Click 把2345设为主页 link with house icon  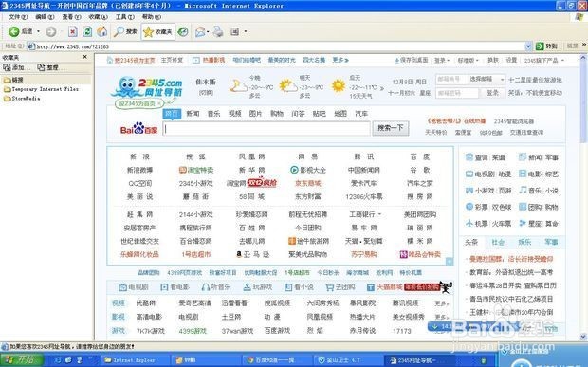click(x=131, y=60)
